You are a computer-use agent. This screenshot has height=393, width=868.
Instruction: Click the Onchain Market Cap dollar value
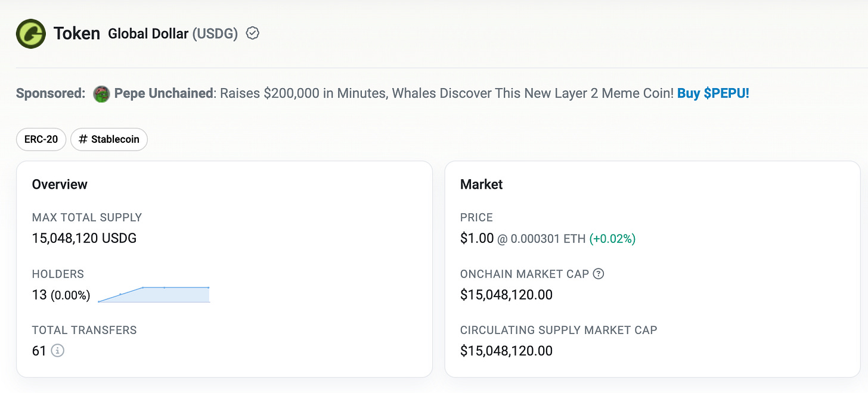point(506,295)
